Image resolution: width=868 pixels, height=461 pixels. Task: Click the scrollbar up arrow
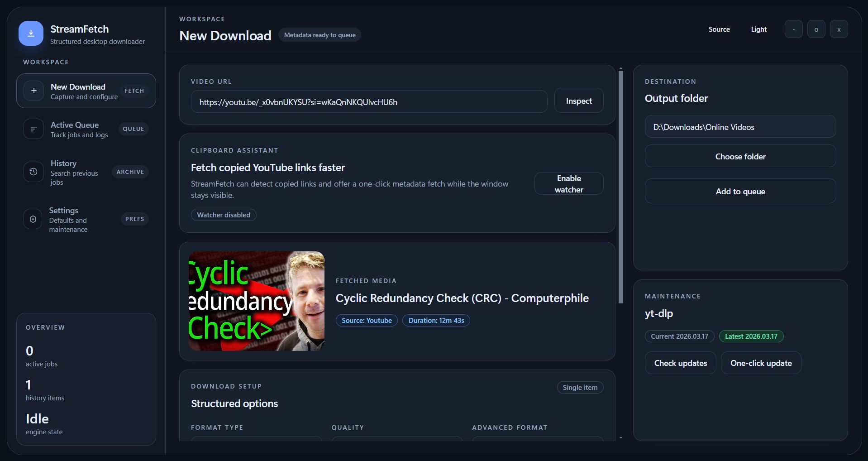(621, 68)
